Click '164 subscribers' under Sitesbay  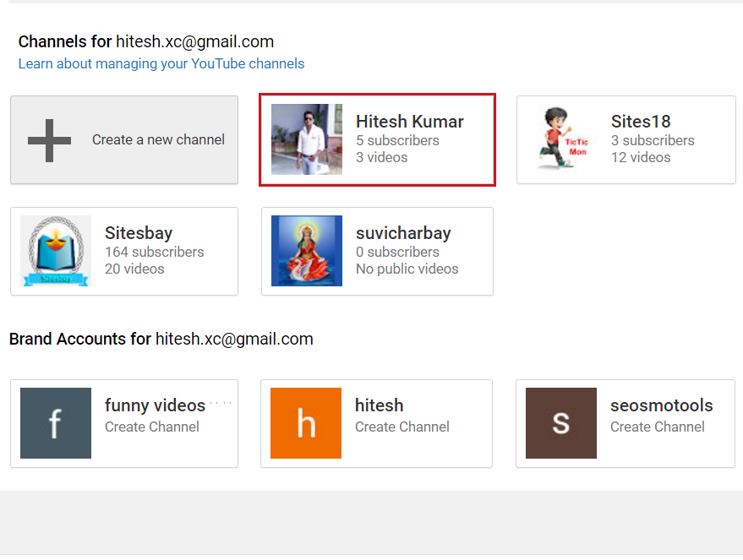[154, 252]
